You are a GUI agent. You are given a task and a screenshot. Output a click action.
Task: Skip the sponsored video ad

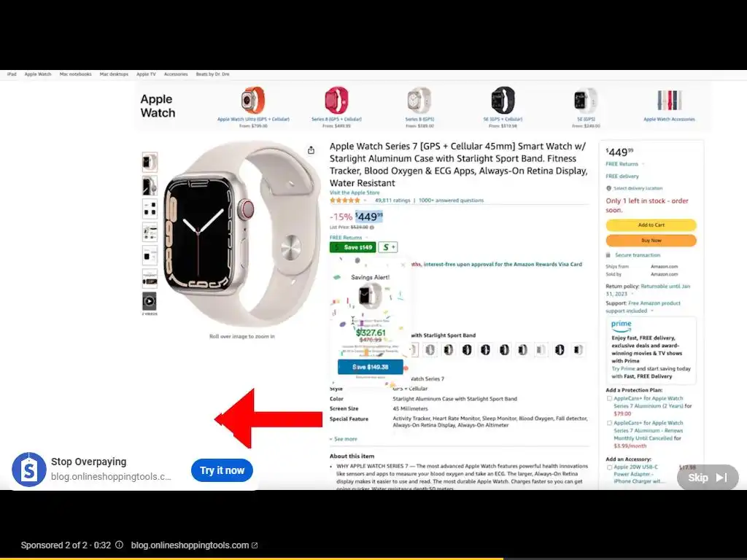(708, 477)
